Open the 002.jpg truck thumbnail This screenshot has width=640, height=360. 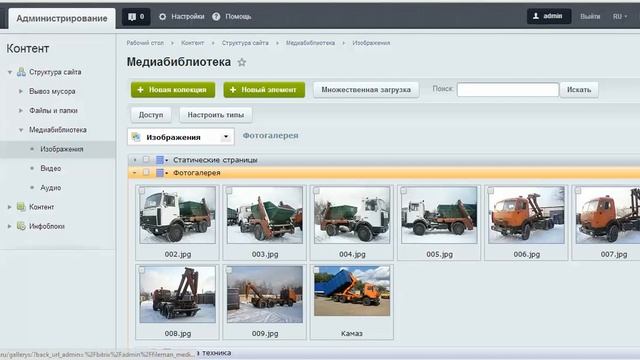point(178,215)
